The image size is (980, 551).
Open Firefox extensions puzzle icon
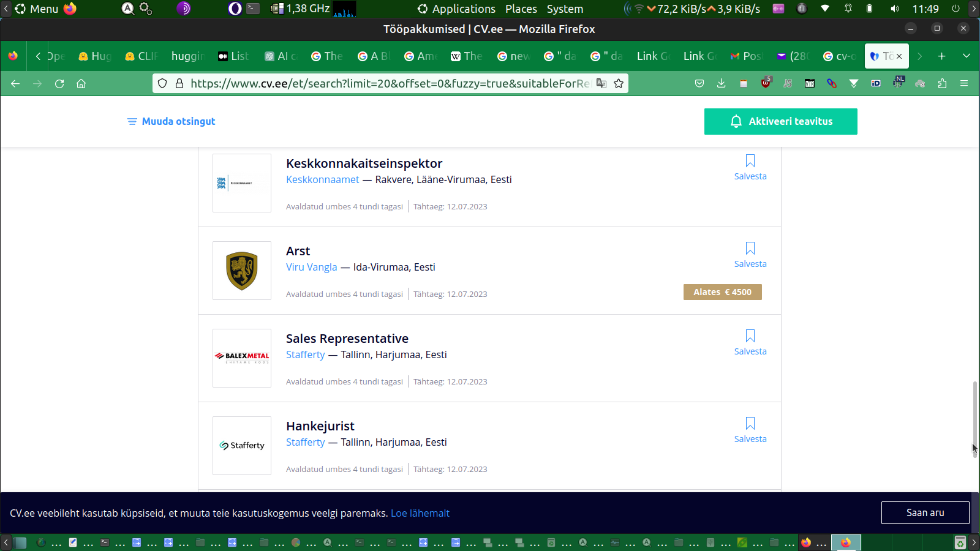[x=942, y=83]
